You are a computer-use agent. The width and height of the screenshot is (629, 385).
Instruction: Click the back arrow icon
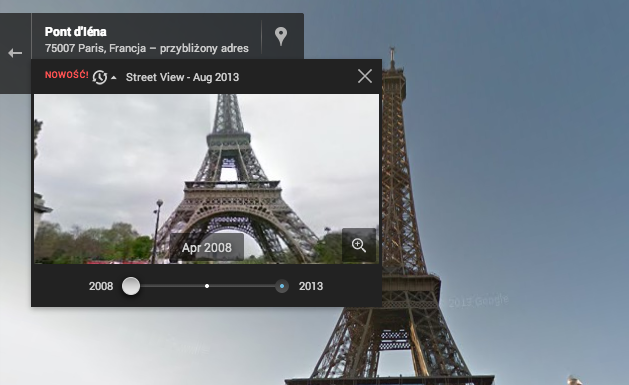15,53
